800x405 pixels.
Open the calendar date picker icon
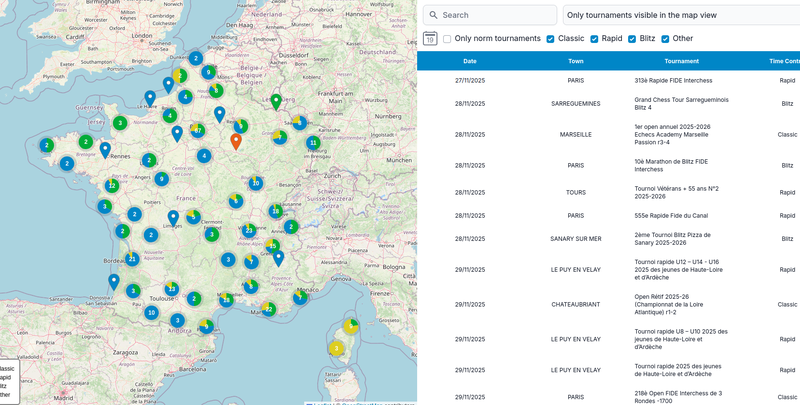[x=430, y=39]
